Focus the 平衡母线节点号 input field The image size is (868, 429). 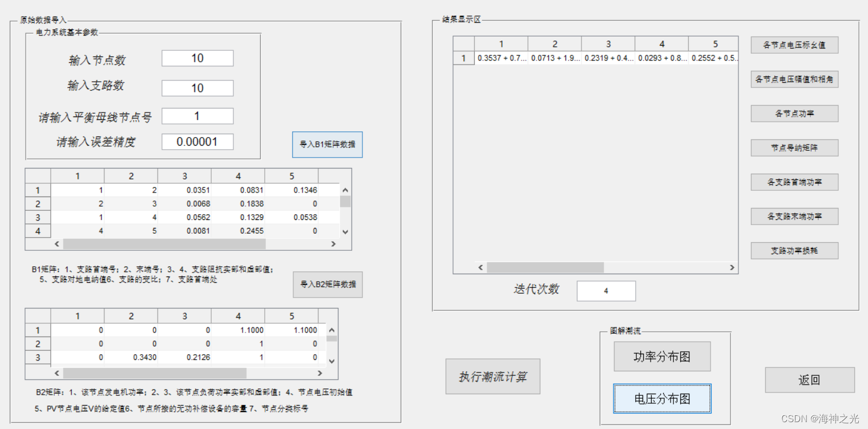click(197, 116)
